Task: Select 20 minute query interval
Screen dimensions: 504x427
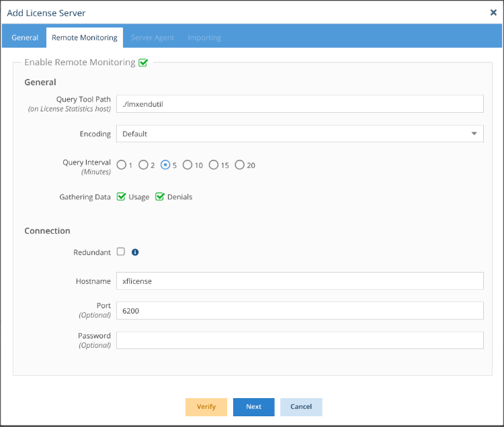Action: pos(239,165)
